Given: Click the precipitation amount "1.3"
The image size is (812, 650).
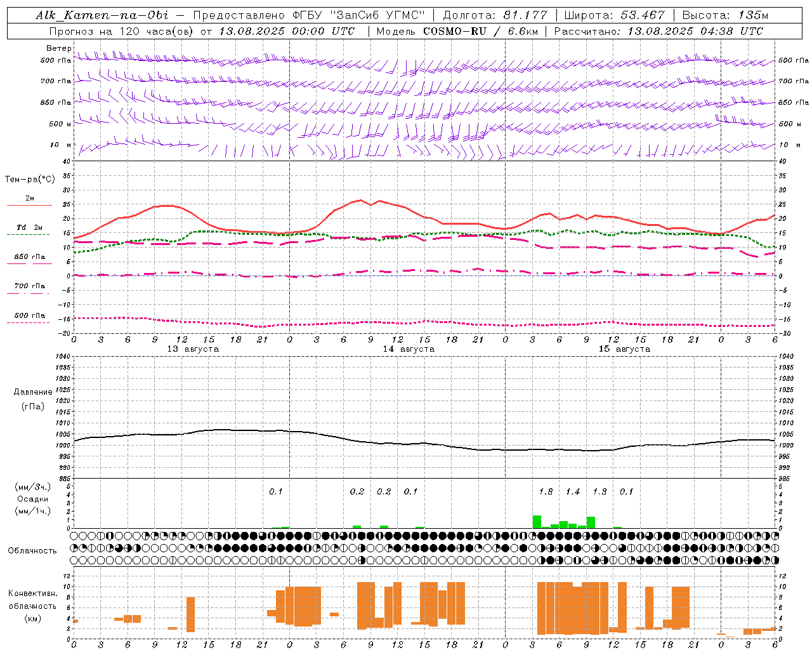Looking at the screenshot, I should [x=599, y=491].
